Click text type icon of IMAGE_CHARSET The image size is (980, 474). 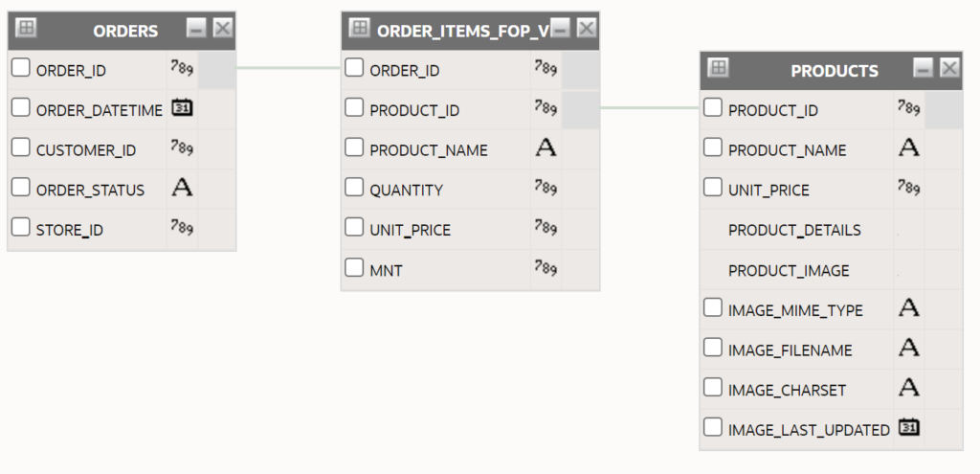pos(909,387)
